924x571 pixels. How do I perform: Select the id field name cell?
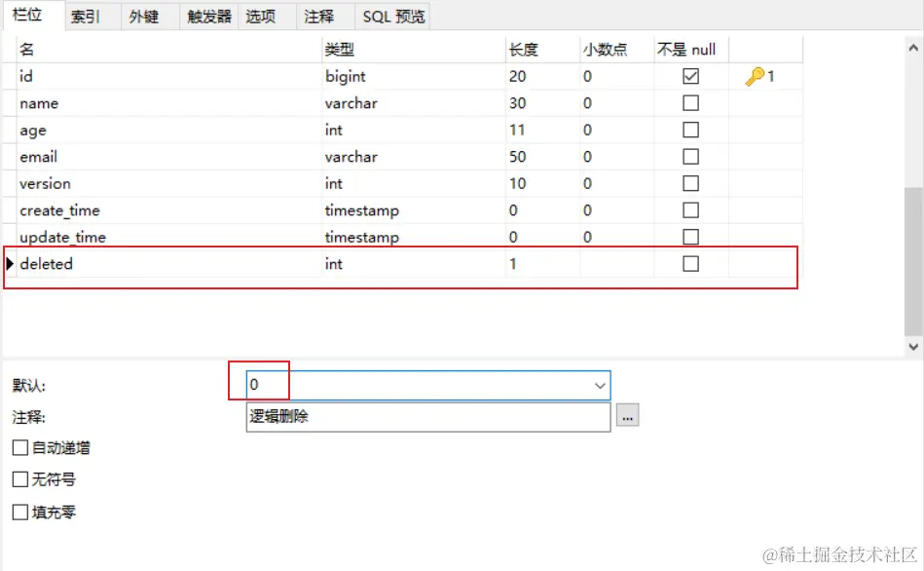pos(168,76)
